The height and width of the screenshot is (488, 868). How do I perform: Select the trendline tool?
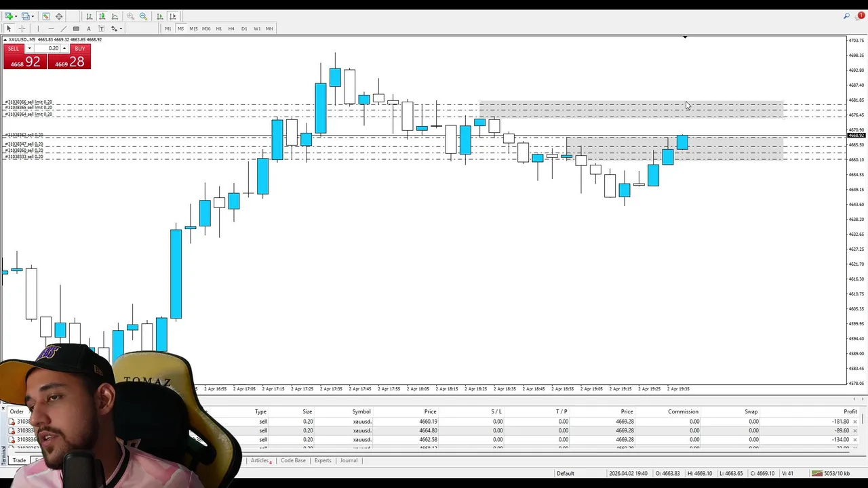pyautogui.click(x=64, y=28)
